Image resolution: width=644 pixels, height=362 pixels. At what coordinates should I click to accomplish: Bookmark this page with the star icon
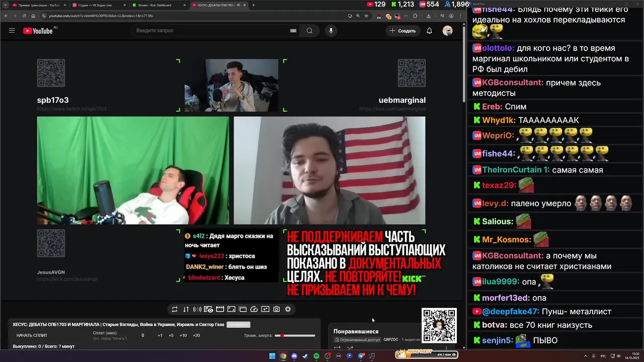[x=366, y=16]
